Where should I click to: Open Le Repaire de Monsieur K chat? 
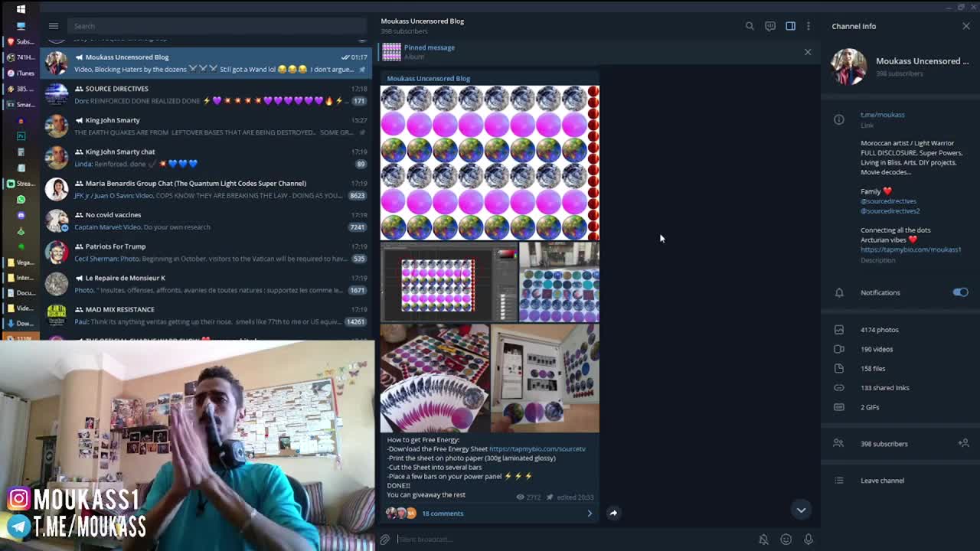207,283
